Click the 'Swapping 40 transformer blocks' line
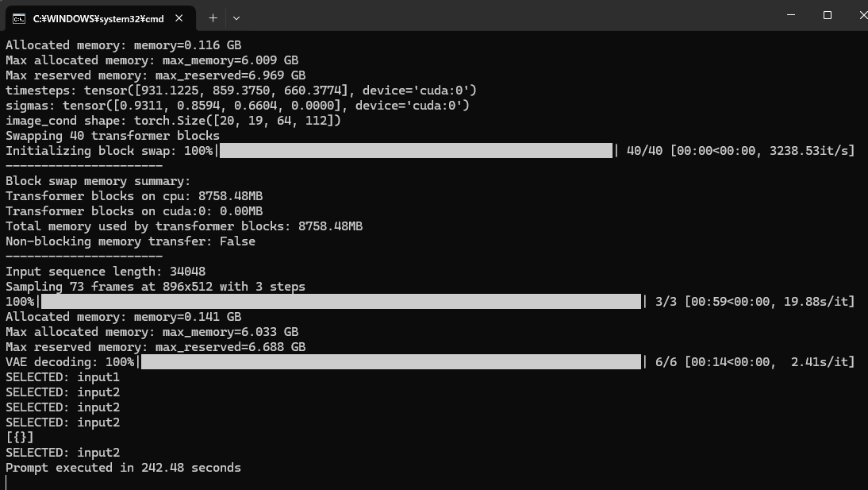 113,136
